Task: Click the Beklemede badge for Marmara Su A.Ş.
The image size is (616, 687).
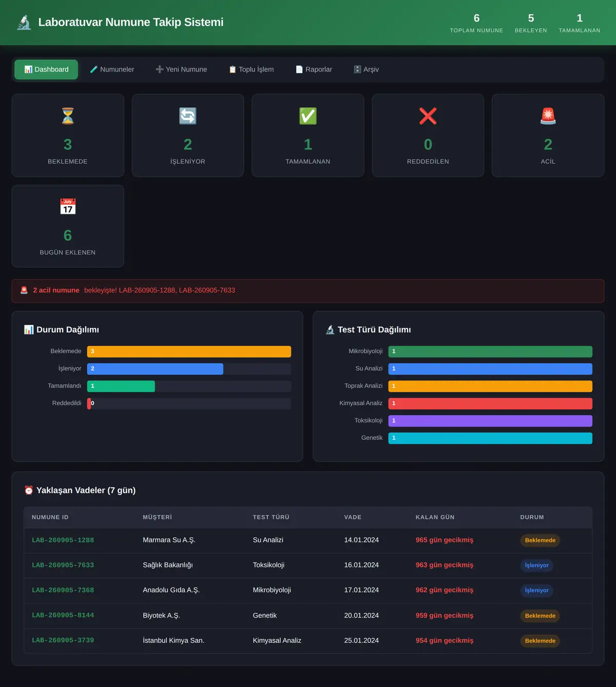Action: click(x=540, y=540)
